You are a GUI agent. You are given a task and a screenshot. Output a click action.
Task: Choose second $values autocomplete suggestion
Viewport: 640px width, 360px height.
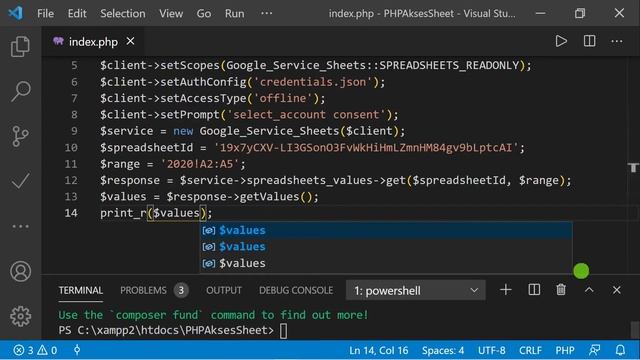[386, 247]
